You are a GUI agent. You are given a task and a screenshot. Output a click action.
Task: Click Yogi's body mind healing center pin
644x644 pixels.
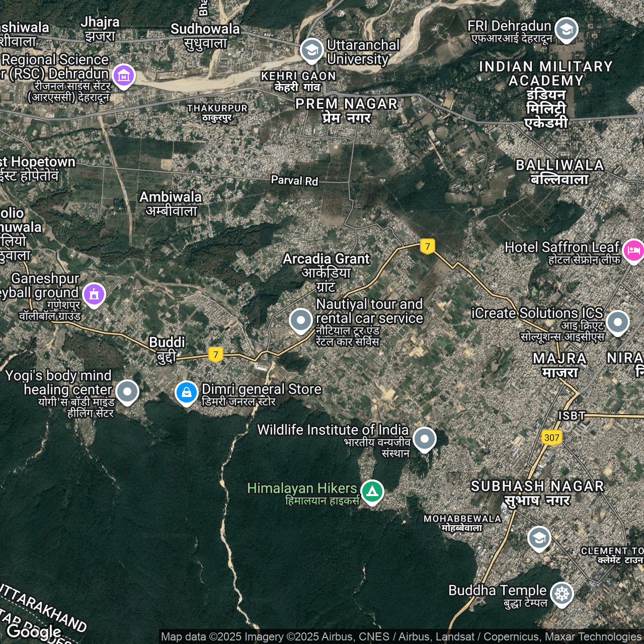tap(127, 391)
